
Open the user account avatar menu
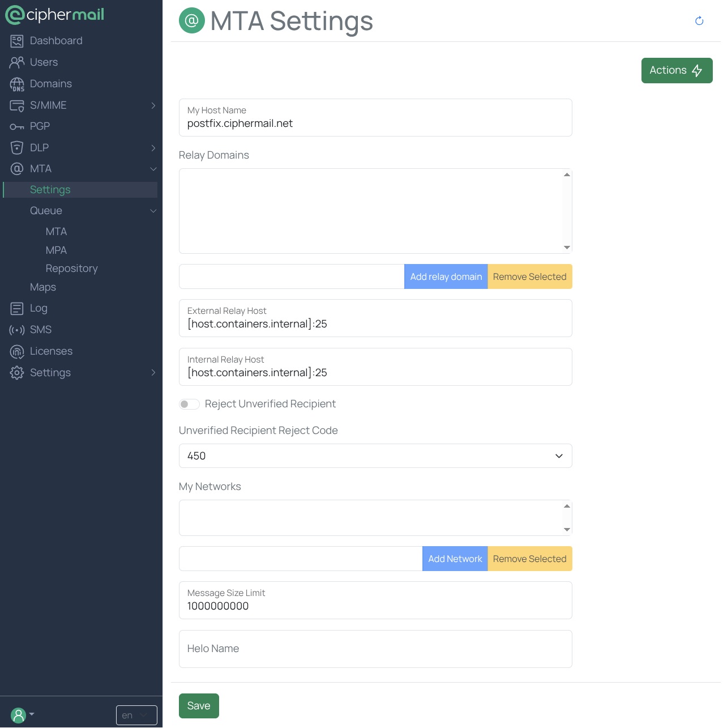tap(19, 715)
